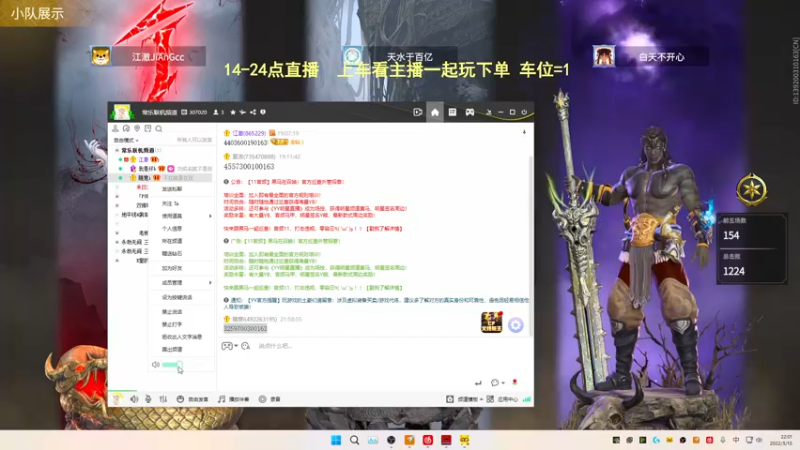Share the channel using the share icon
Screen dimensions: 800x450
coord(253,112)
